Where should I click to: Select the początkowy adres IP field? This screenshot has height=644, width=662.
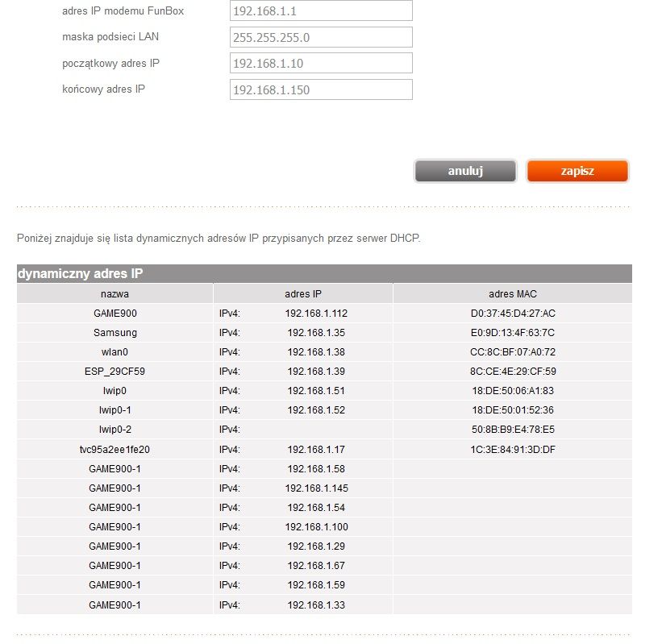coord(321,64)
